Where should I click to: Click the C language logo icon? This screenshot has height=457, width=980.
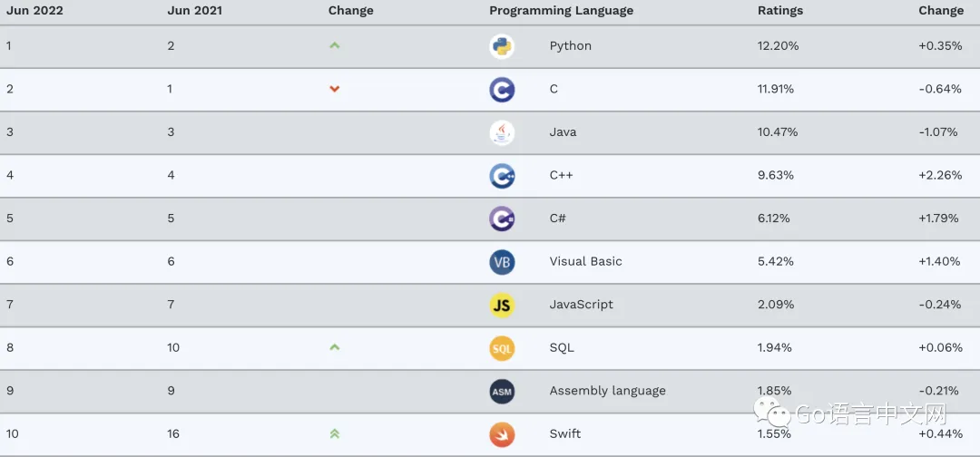(x=502, y=89)
